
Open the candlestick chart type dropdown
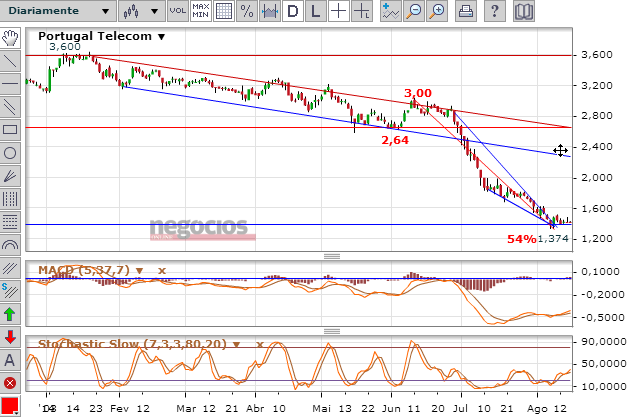coord(141,11)
